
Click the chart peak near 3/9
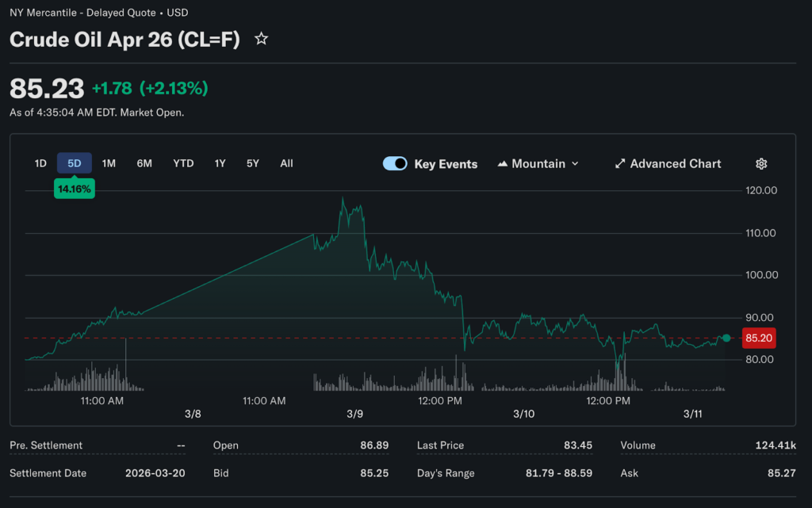click(343, 198)
